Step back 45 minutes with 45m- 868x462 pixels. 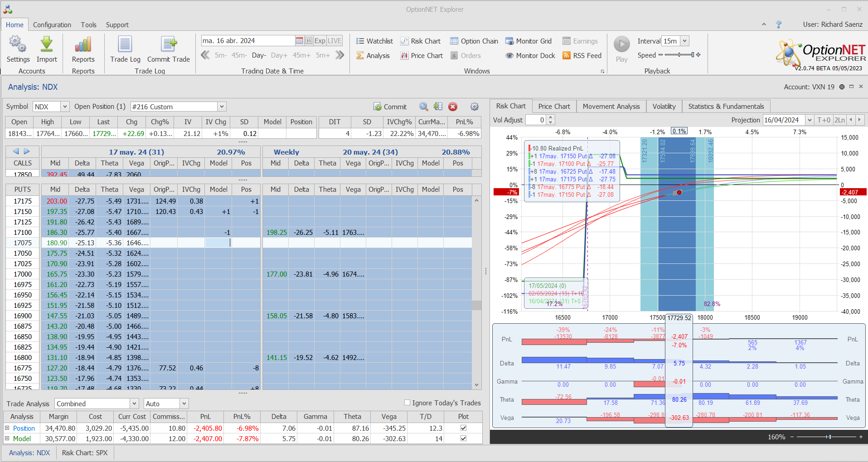click(239, 55)
